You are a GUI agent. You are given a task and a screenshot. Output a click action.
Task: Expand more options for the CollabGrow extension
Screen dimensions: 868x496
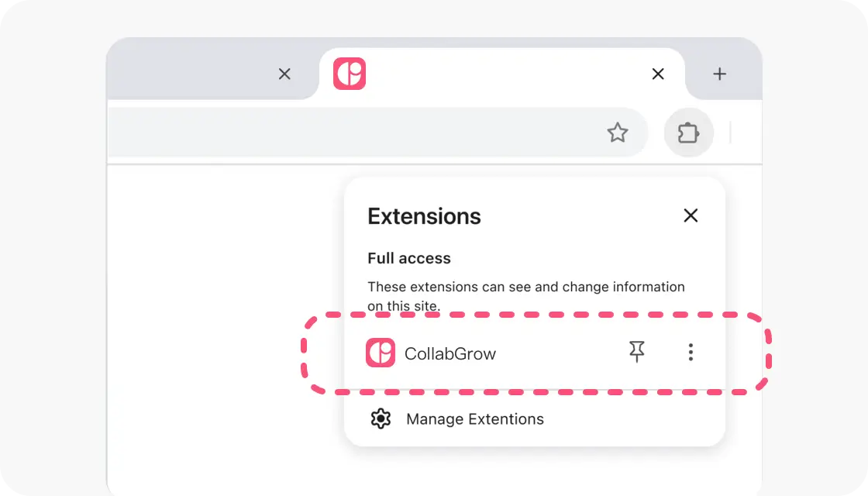690,353
